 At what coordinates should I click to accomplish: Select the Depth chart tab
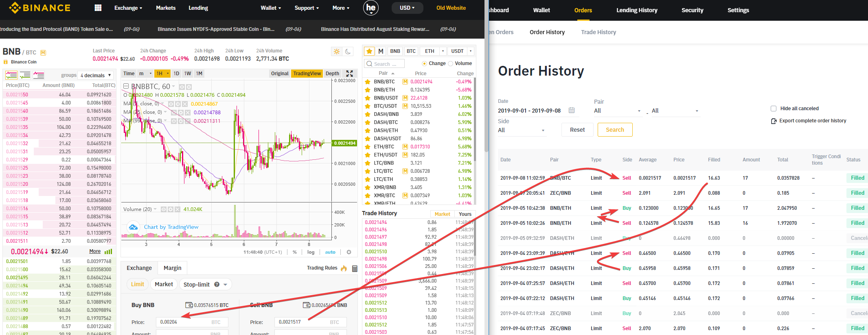coord(333,74)
